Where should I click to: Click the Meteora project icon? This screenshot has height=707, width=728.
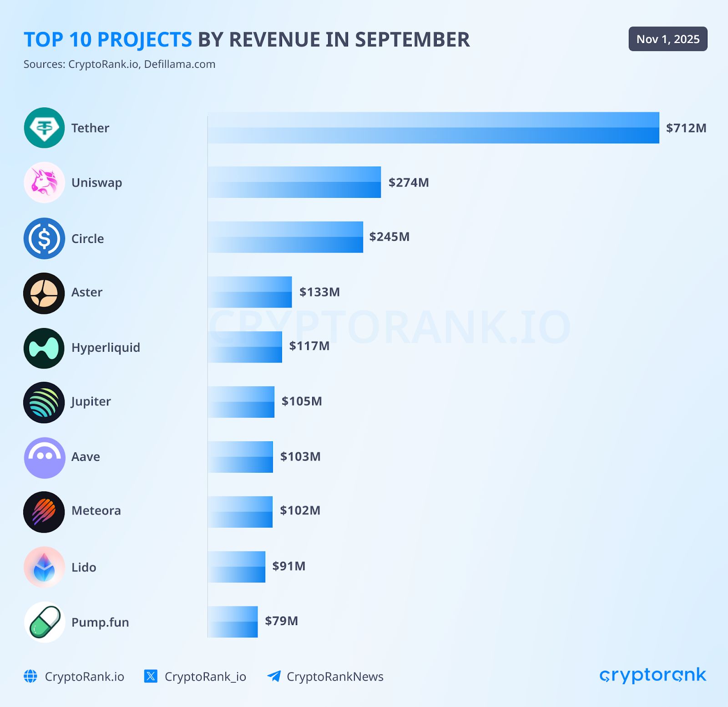[44, 511]
